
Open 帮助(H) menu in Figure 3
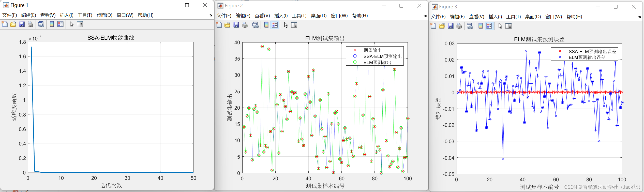click(x=574, y=17)
